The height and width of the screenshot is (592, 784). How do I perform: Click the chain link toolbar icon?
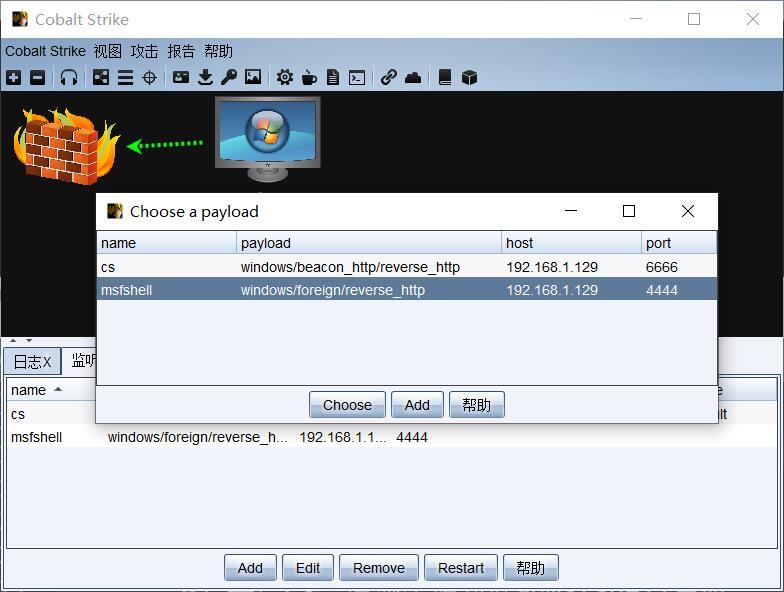coord(389,77)
